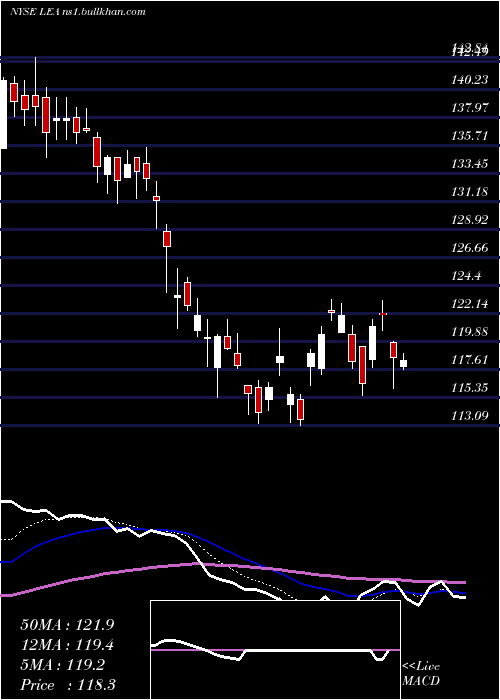Click the 113.09 price level label

(470, 416)
